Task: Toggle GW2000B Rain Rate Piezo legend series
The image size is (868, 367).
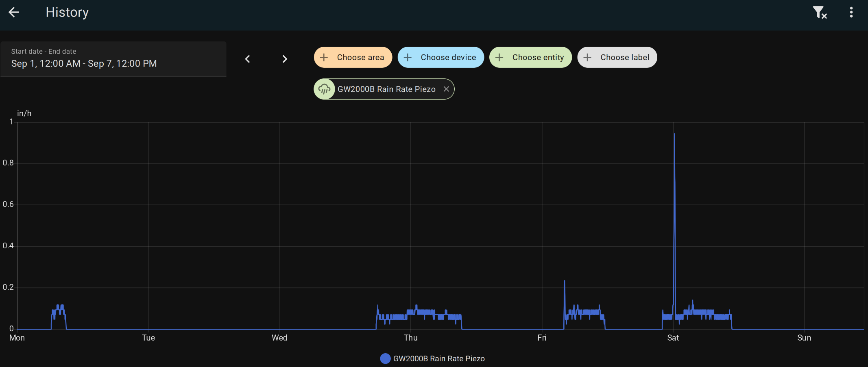Action: click(438, 358)
